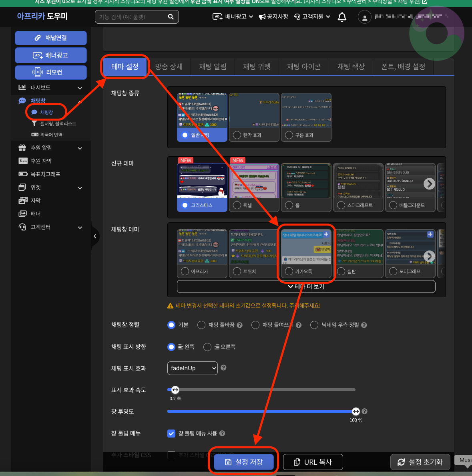The image size is (472, 476).
Task: Click the 모더그래프 theme thumbnail
Action: [410, 247]
